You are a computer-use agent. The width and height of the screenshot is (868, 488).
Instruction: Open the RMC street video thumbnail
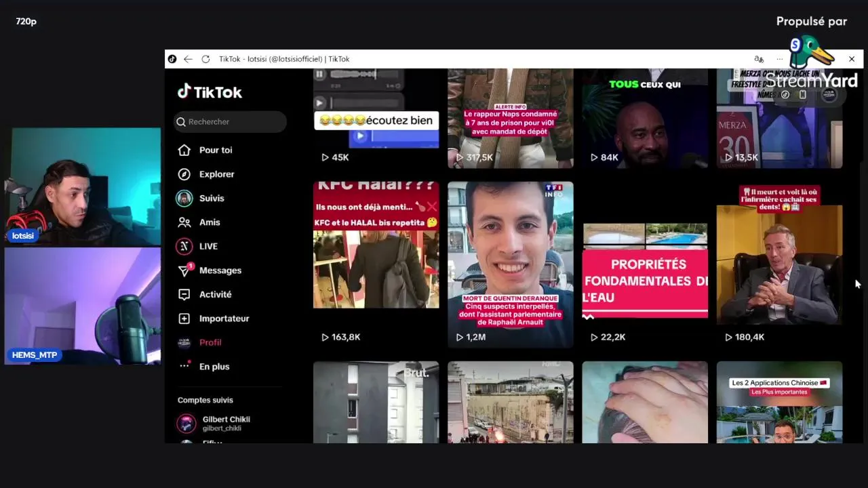(511, 402)
